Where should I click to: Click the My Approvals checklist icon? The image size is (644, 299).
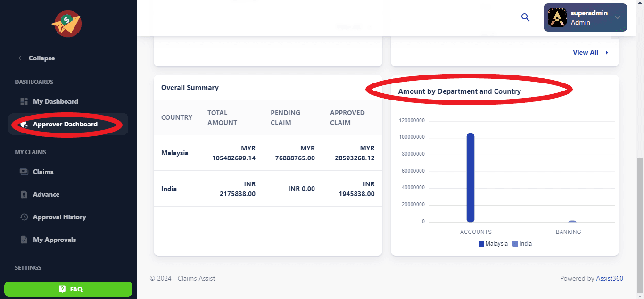[x=24, y=240]
